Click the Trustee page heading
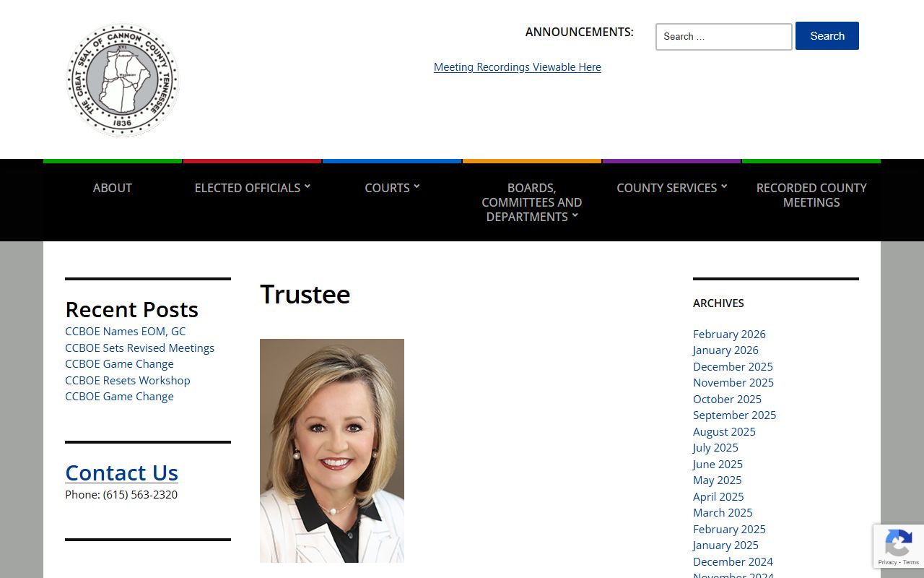This screenshot has height=578, width=924. pos(305,294)
